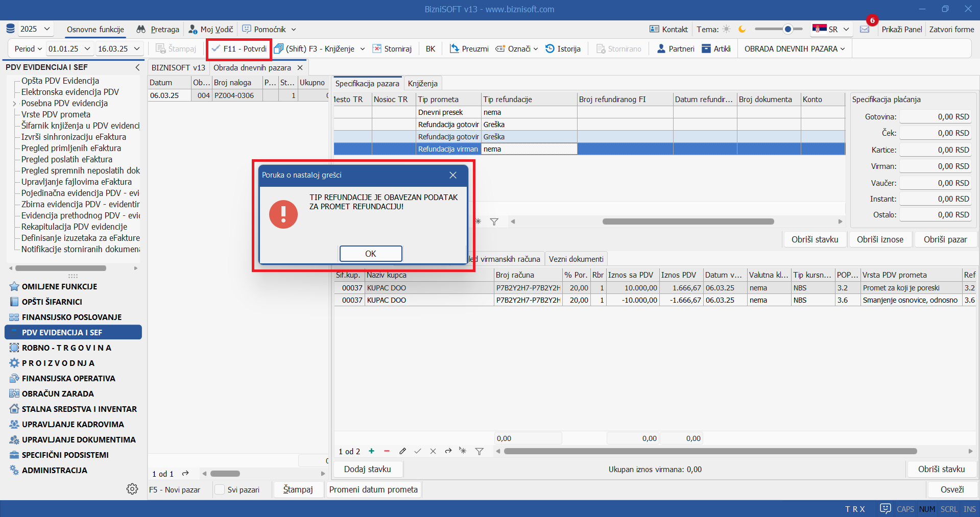Open Istorija history icon
Screen dimensions: 980x517
(x=550, y=49)
